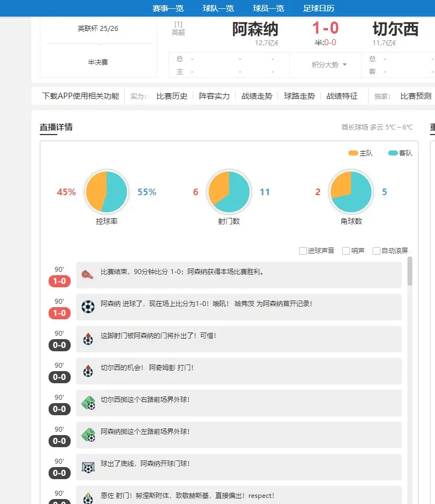Switch to the 战绩走势 tab
Viewport: 435px width, 504px height.
click(x=257, y=96)
